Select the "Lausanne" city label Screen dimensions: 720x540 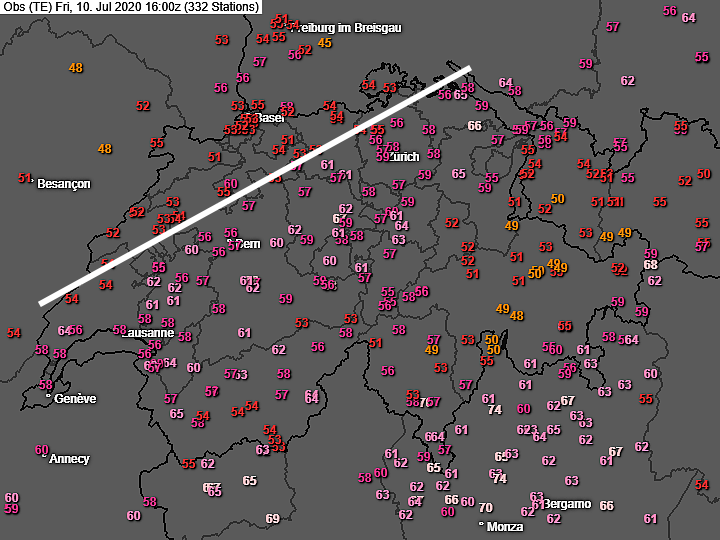148,333
